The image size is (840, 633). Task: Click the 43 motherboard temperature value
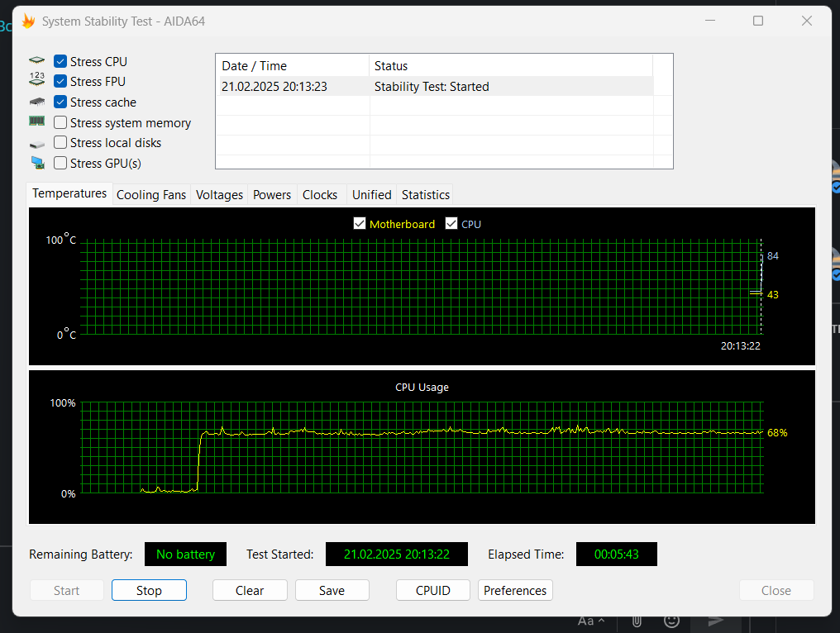[x=772, y=294]
